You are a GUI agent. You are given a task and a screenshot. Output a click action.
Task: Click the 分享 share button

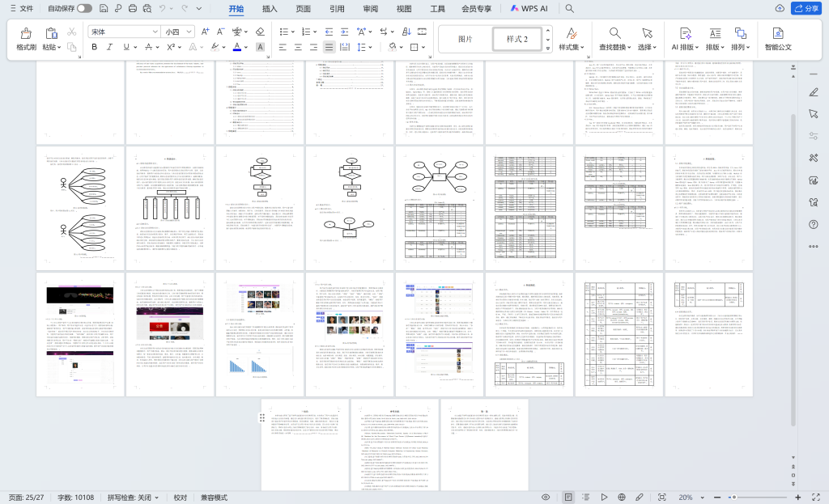(x=806, y=8)
